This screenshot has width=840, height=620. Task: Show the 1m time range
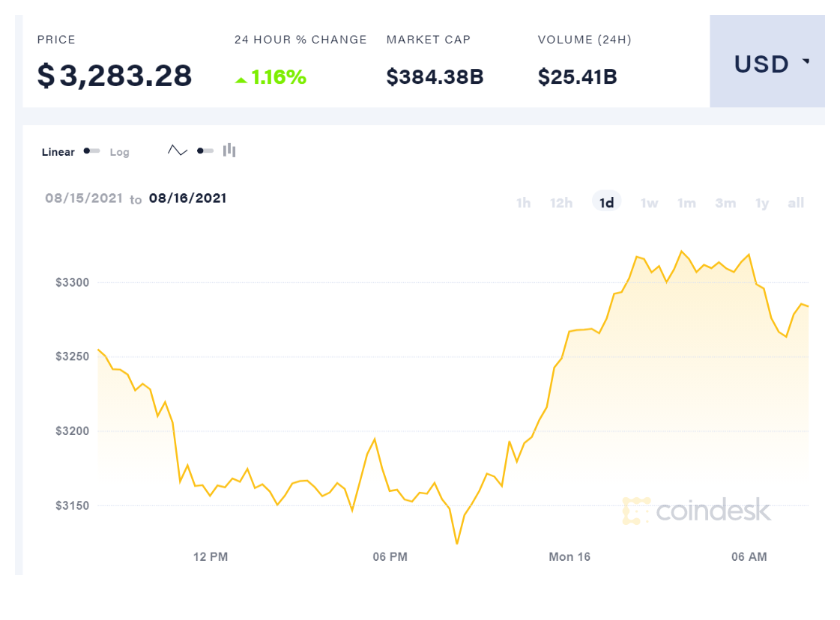point(686,203)
